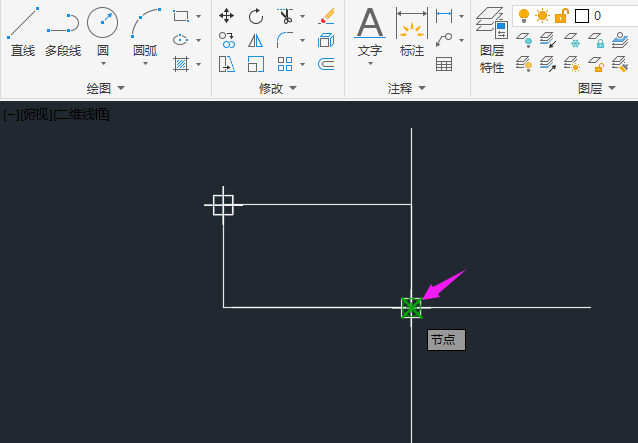Expand the 图层 panel title
The height and width of the screenshot is (443, 638).
click(x=597, y=88)
